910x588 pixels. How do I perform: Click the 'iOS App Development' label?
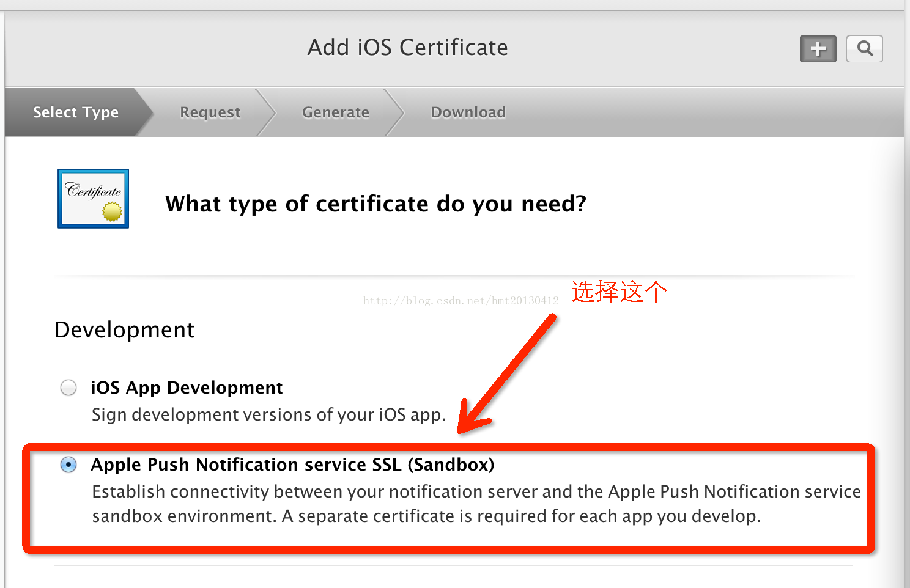[x=187, y=388]
